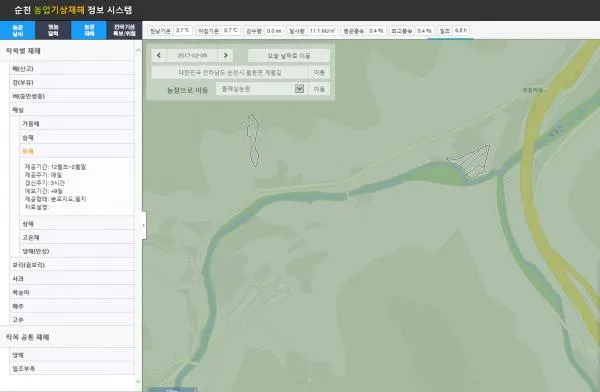
Task: Expand the 배(신고) crop row
Action: pyautogui.click(x=72, y=69)
